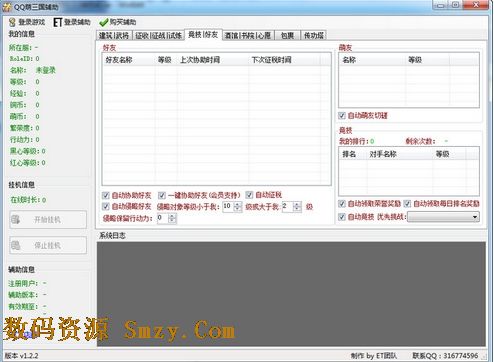Increase the 级或大于我 stepper value
Screen dimensions: 494x362
(296, 204)
